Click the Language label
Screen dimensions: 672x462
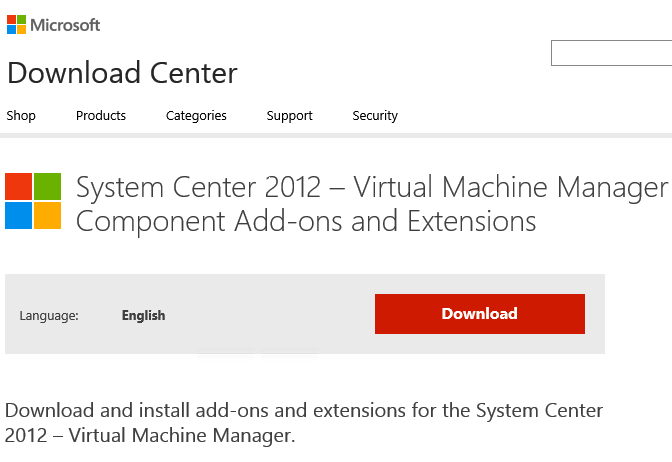coord(49,316)
